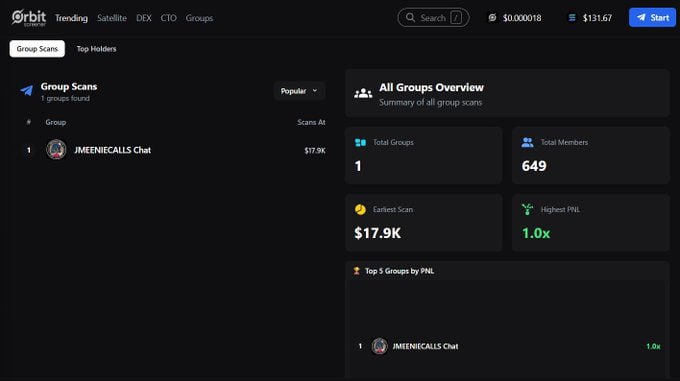Click the Telegram plane in Start button
This screenshot has width=680, height=381.
click(x=641, y=18)
